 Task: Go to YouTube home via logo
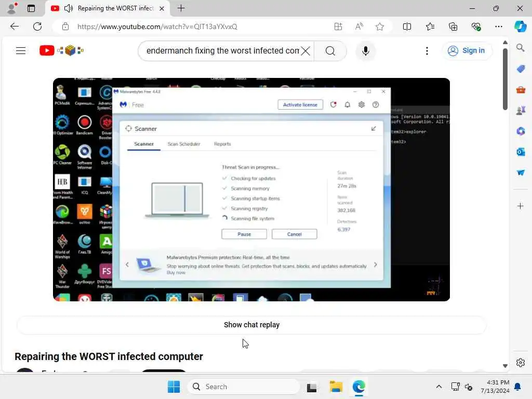(x=62, y=50)
